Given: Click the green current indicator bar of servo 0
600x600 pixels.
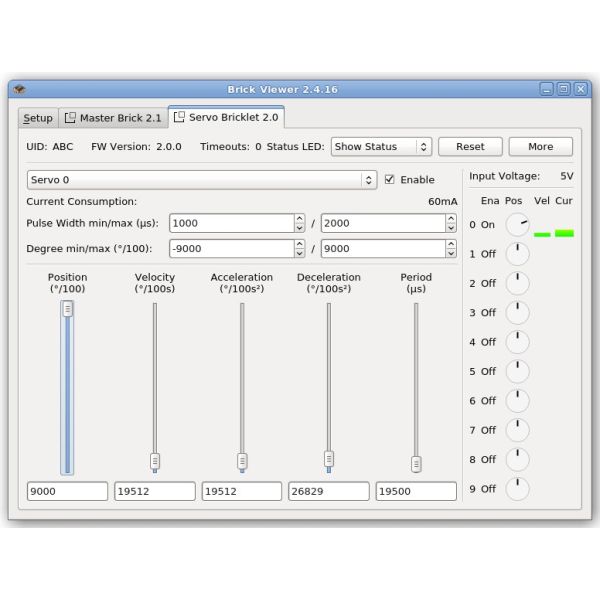Looking at the screenshot, I should (x=564, y=233).
